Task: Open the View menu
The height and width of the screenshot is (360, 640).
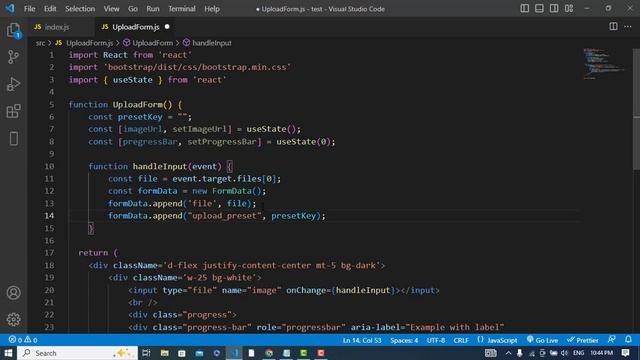Action: [x=111, y=9]
